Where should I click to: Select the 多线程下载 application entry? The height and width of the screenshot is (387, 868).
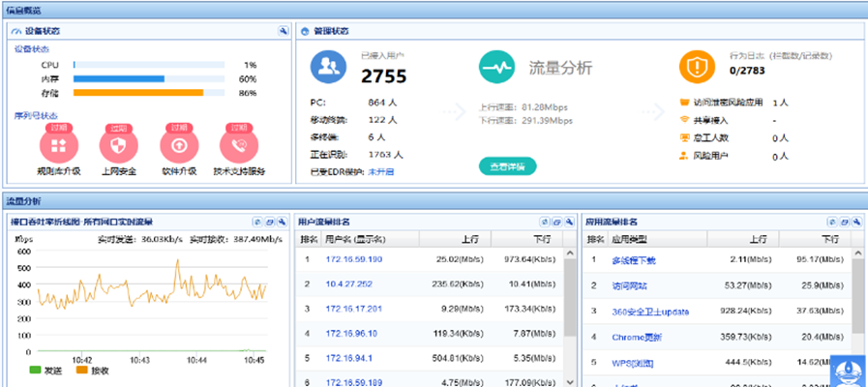634,260
